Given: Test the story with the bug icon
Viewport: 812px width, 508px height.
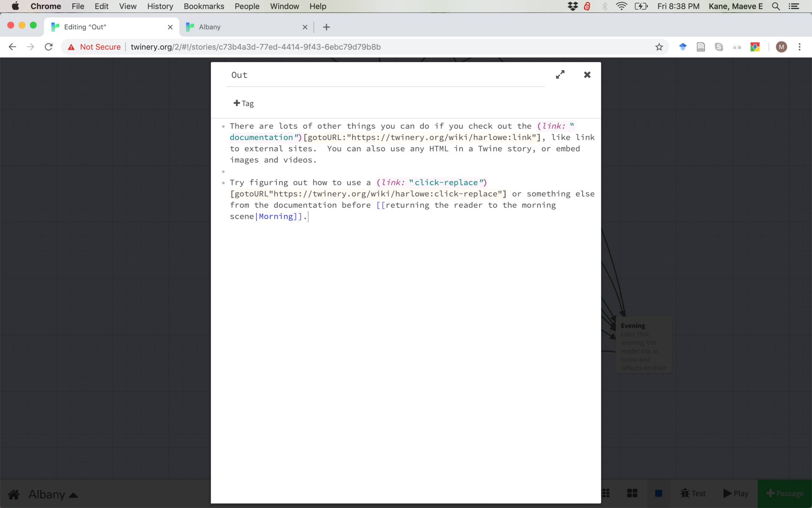Looking at the screenshot, I should tap(692, 493).
